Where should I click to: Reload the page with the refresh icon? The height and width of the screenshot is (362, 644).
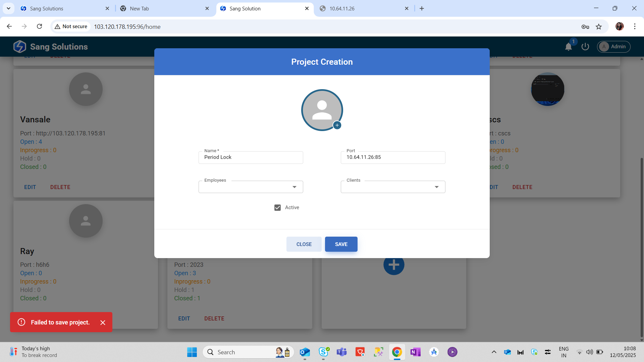[39, 26]
